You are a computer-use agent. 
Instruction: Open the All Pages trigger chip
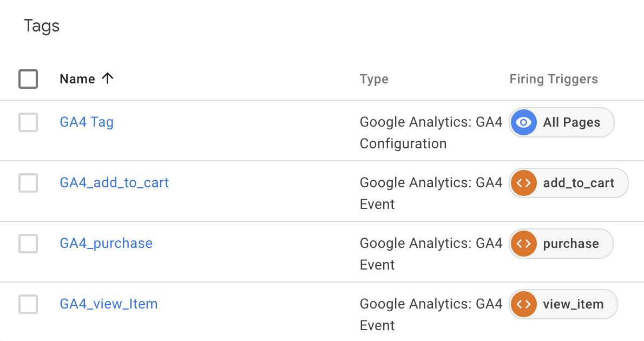[x=561, y=122]
